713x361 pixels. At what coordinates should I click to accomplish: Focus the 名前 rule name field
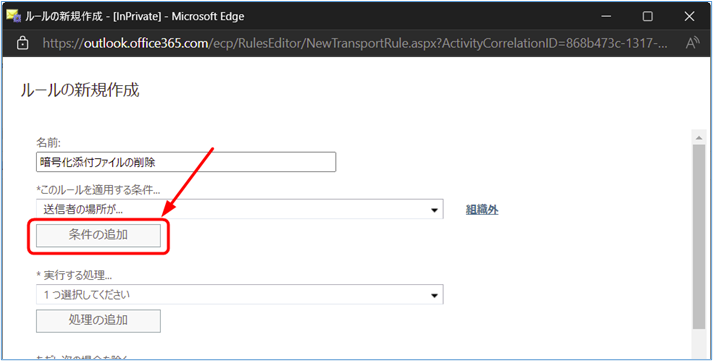click(186, 162)
